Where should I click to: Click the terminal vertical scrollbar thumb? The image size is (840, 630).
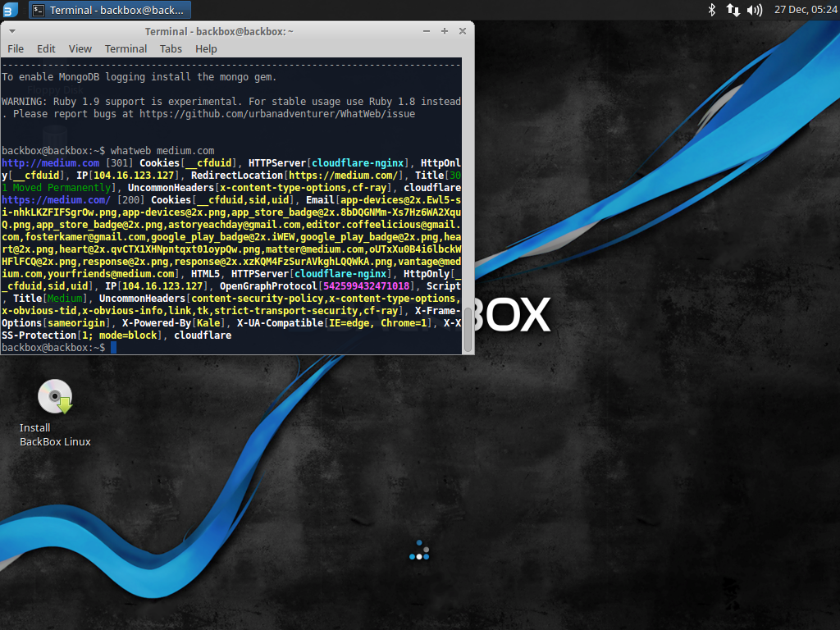468,330
